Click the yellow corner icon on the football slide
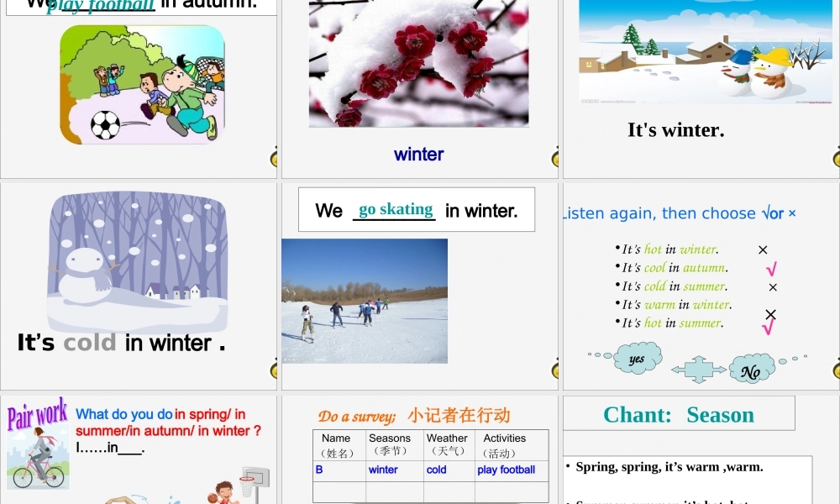Screen dimensions: 840x504 (274, 156)
